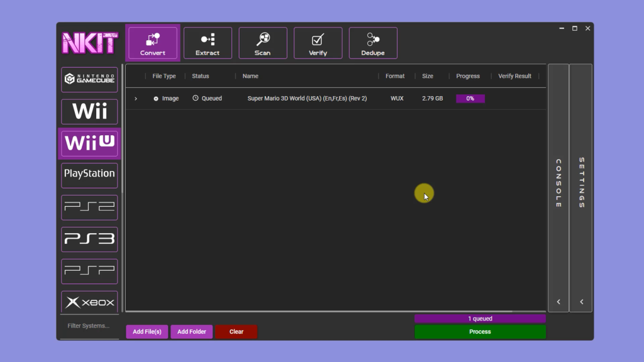Pick the PS2 system logo
The height and width of the screenshot is (362, 644).
pos(89,207)
